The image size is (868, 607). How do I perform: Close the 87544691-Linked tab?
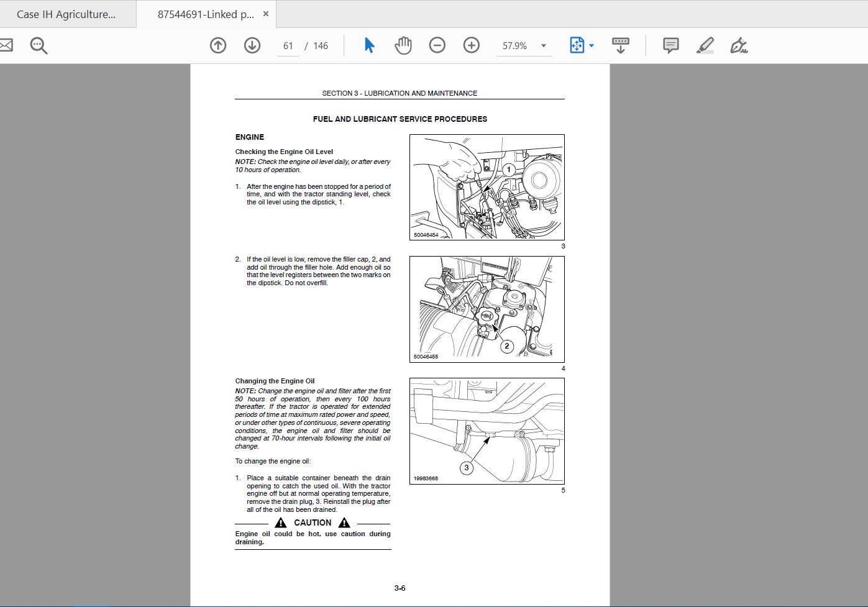[266, 14]
